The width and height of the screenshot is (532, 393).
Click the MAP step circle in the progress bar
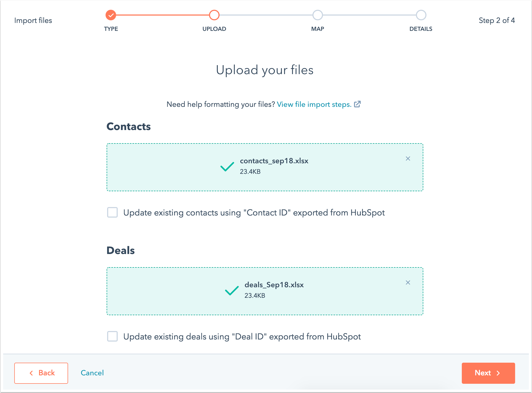coord(318,15)
